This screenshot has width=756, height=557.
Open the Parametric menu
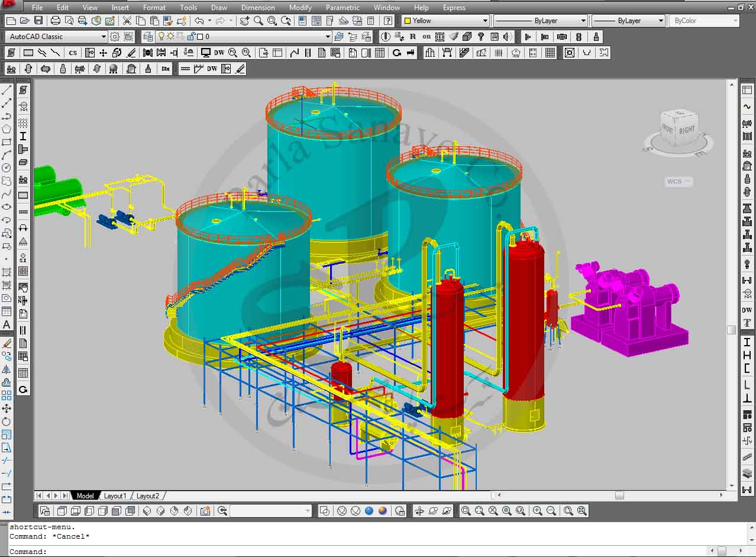click(x=343, y=8)
